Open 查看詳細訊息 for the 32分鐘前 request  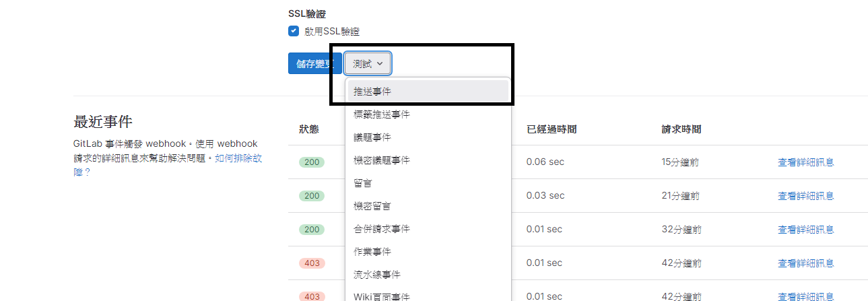point(805,229)
